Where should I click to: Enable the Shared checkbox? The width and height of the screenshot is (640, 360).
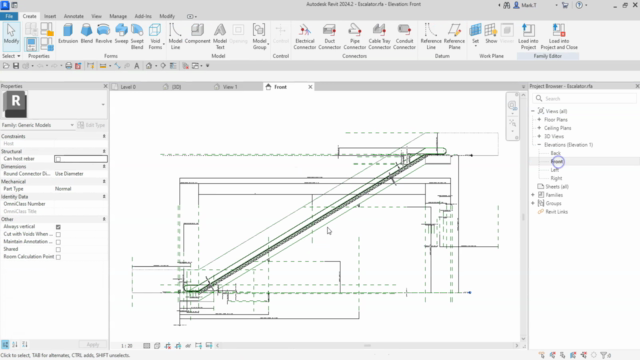tap(58, 249)
